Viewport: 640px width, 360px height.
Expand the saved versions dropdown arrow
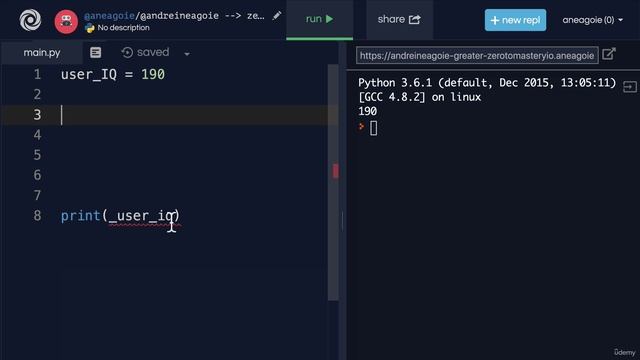tap(187, 53)
